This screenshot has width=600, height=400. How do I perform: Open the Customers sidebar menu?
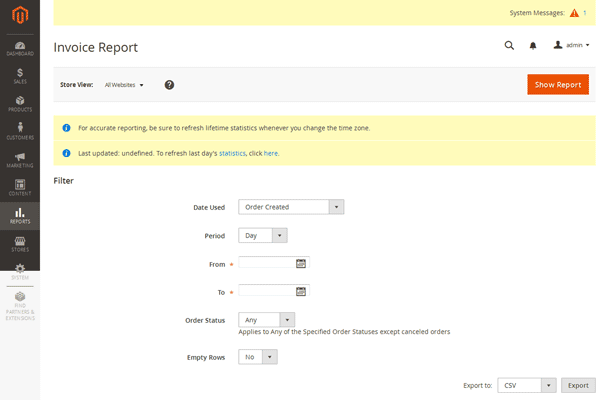click(x=19, y=131)
